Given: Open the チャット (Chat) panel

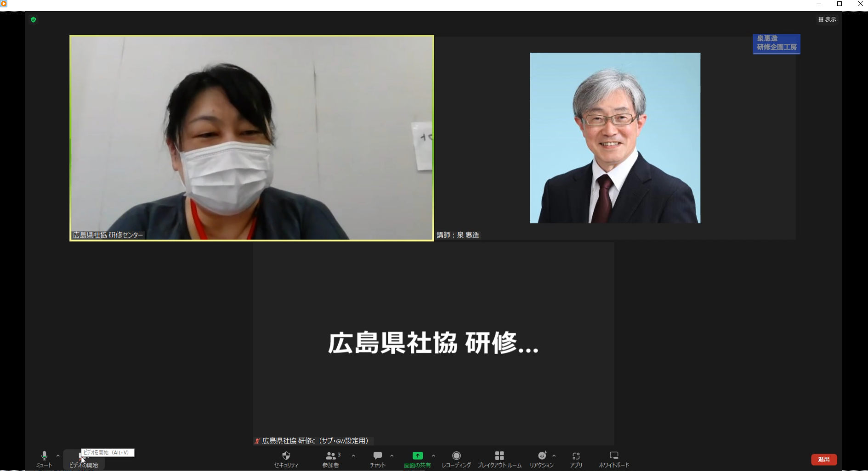Looking at the screenshot, I should [x=378, y=459].
